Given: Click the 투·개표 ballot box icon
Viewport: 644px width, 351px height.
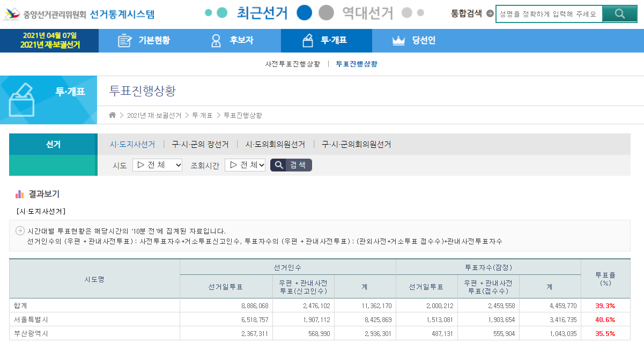Looking at the screenshot, I should 307,40.
